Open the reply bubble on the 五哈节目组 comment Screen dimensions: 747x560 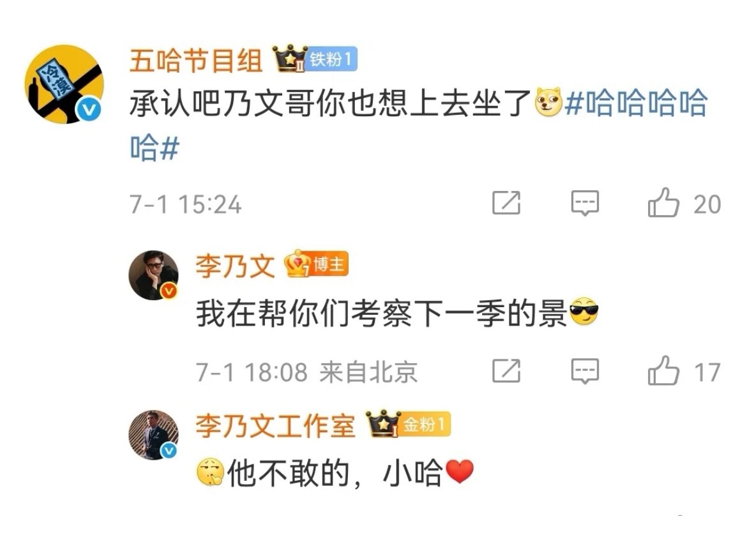pos(585,203)
